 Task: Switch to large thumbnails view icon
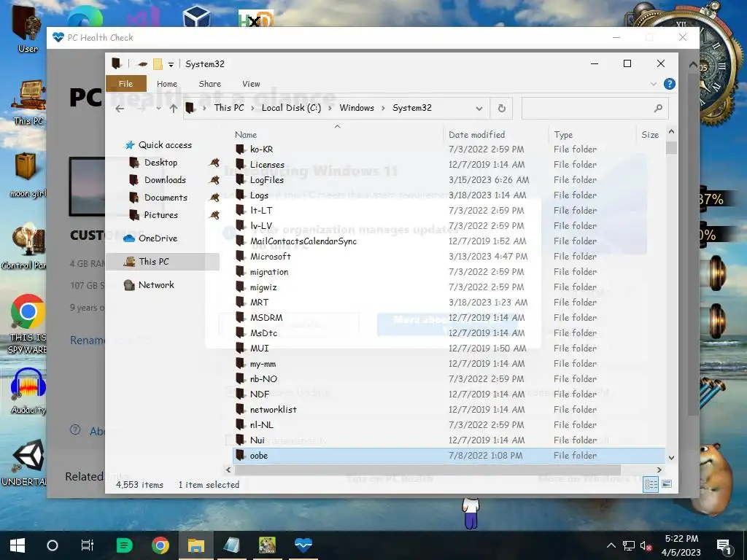[667, 484]
